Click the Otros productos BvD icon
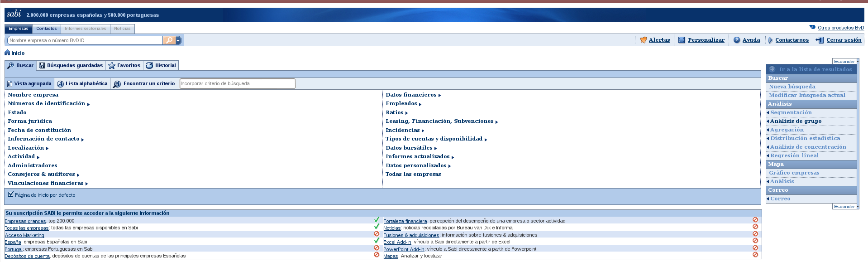 pos(812,27)
